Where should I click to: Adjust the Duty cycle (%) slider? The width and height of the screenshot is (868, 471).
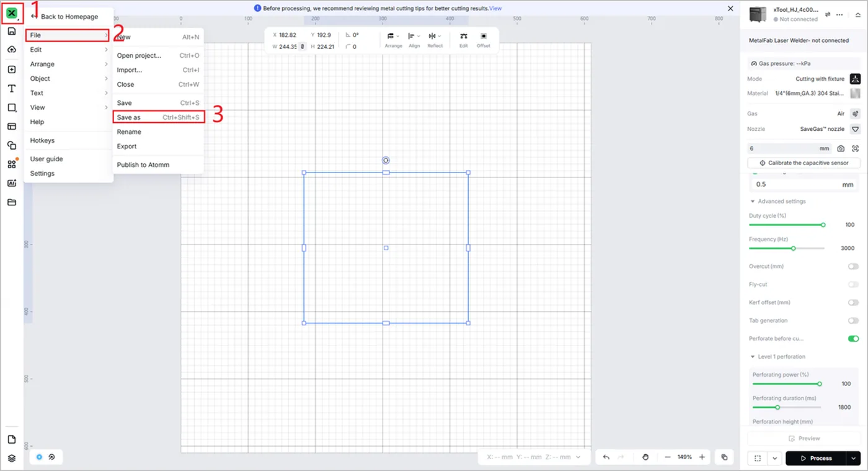786,225
